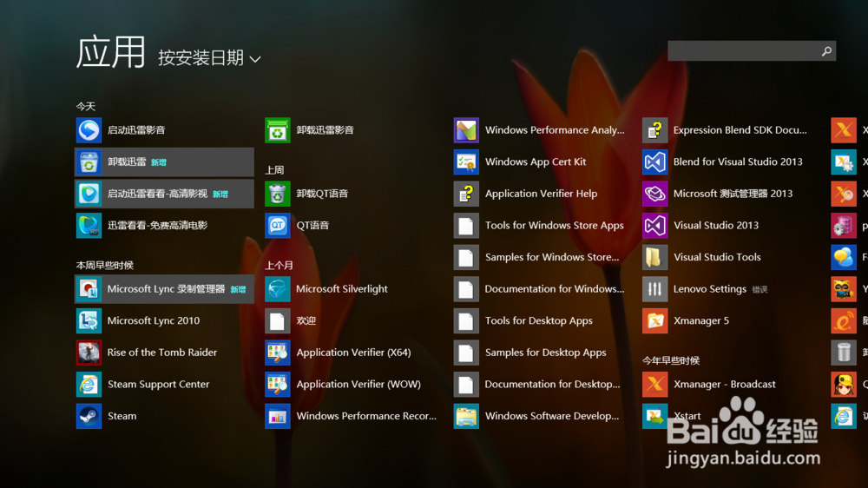The image size is (868, 488).
Task: Open 启动迅雷看看-高清影视 icon
Action: click(89, 194)
